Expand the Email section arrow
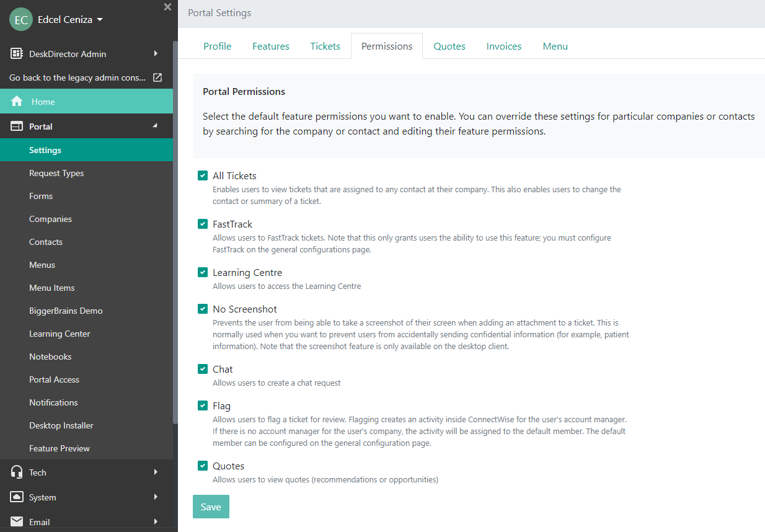 [156, 521]
